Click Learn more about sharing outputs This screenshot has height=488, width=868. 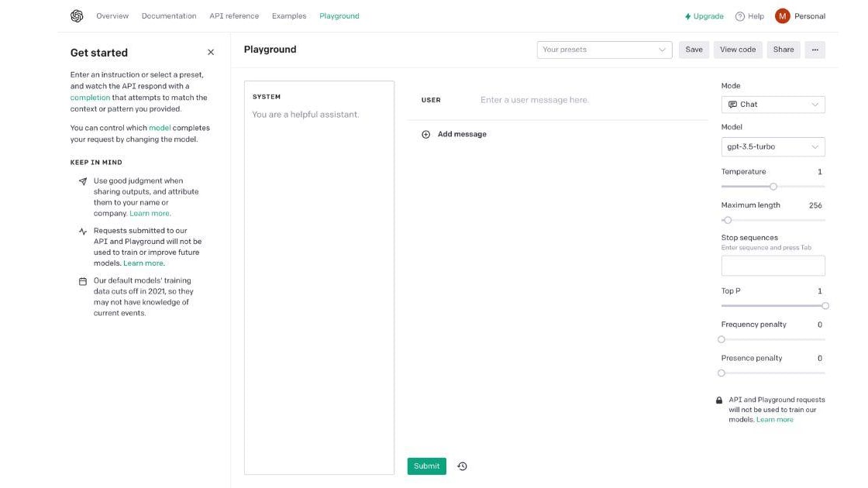pos(150,214)
